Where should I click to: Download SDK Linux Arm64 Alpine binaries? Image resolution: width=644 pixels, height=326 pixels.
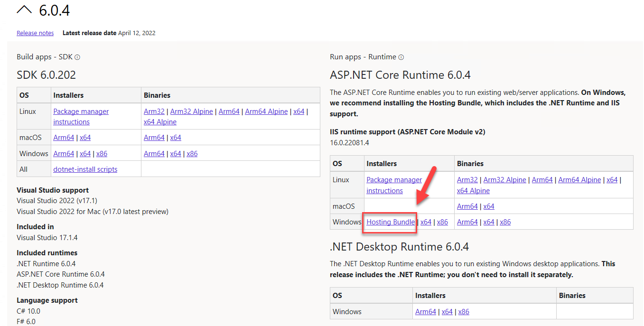click(x=267, y=112)
